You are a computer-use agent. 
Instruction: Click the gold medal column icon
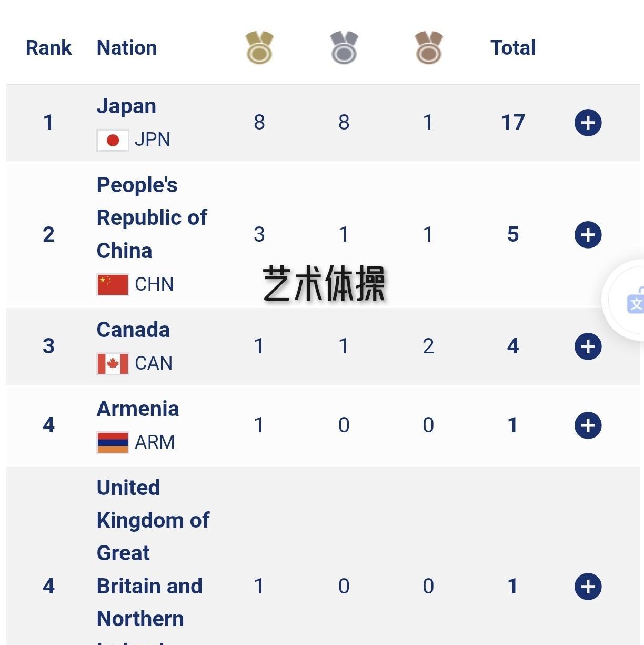[259, 48]
